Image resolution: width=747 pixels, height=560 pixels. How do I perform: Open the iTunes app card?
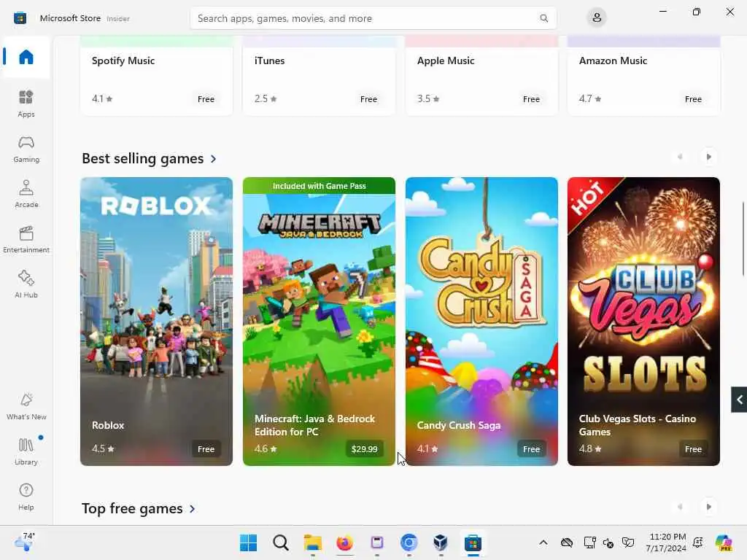(x=319, y=75)
